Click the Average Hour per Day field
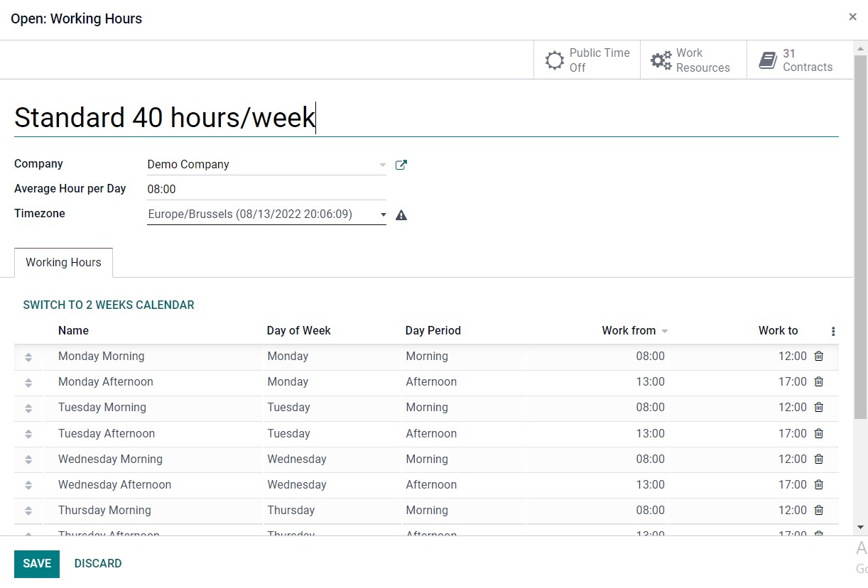The height and width of the screenshot is (588, 868). click(x=266, y=190)
